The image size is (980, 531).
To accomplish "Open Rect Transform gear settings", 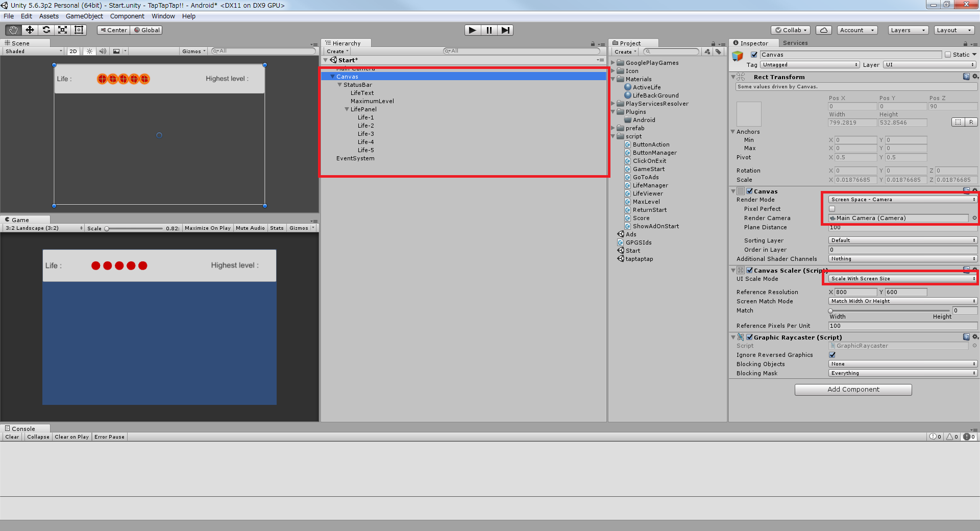I will pos(975,77).
